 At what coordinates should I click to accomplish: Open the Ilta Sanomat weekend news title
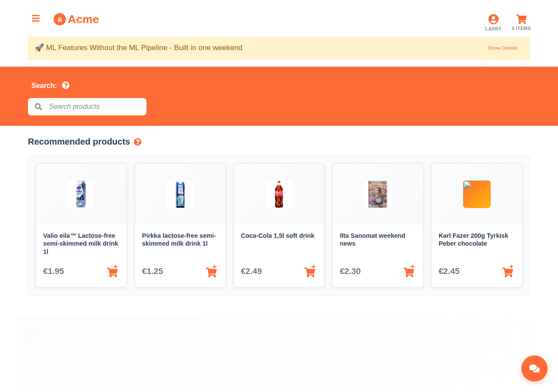point(372,240)
